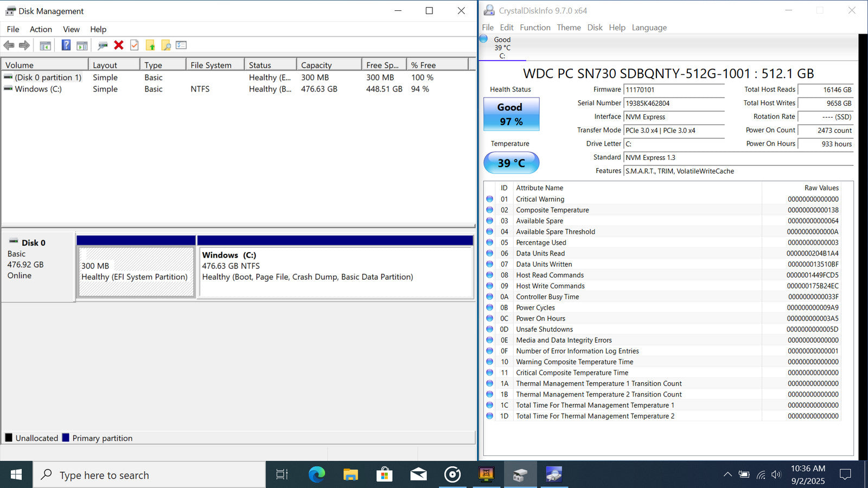Click the volume speaker icon in system tray
868x488 pixels.
click(x=776, y=475)
